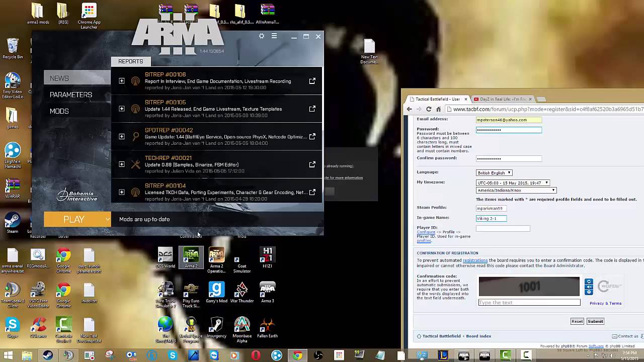Open the UTC-05:00 timezone dropdown

(x=513, y=183)
